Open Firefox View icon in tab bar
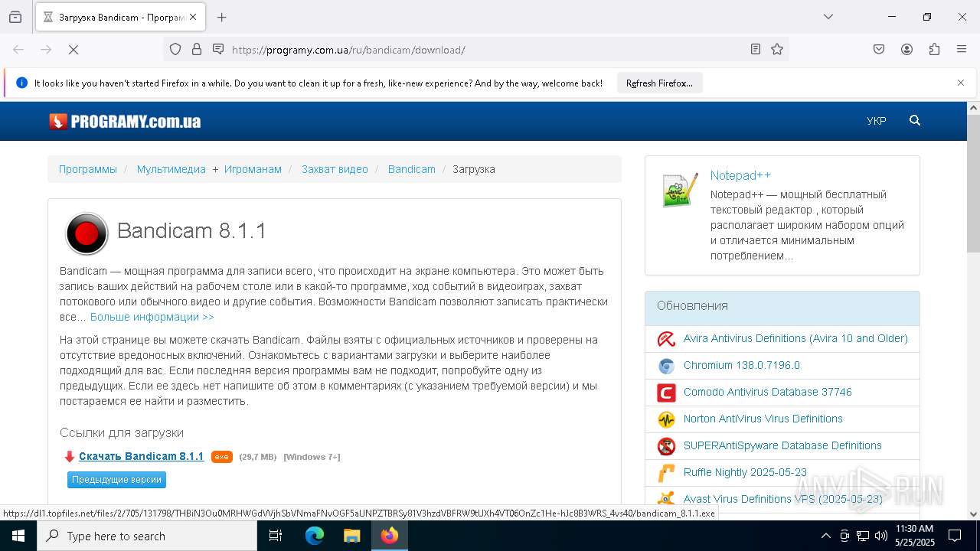Image resolution: width=980 pixels, height=551 pixels. (15, 17)
